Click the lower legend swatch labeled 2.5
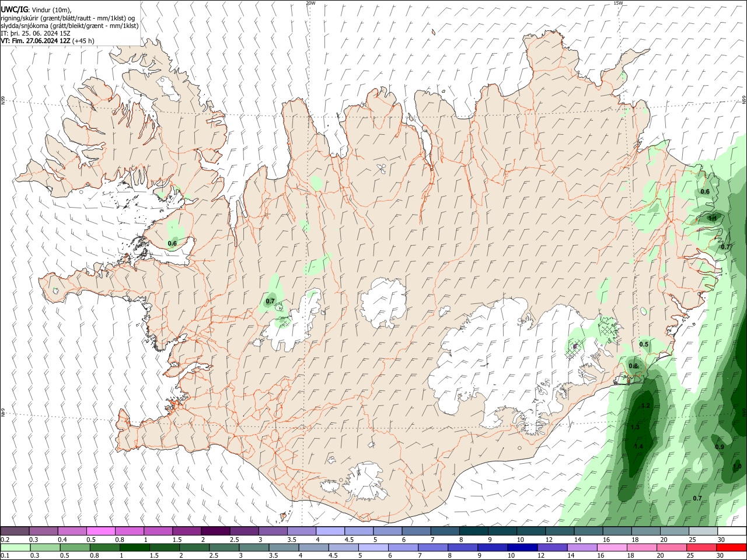 tap(224, 548)
